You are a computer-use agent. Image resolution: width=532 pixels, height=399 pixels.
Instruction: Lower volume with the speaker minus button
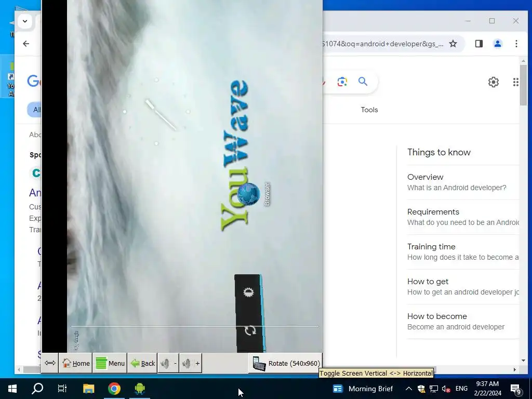[169, 363]
